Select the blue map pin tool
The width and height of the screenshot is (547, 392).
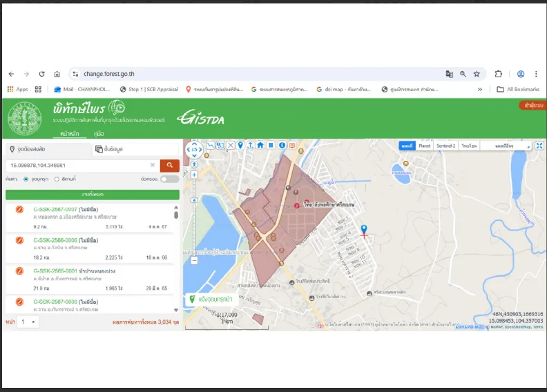240,146
